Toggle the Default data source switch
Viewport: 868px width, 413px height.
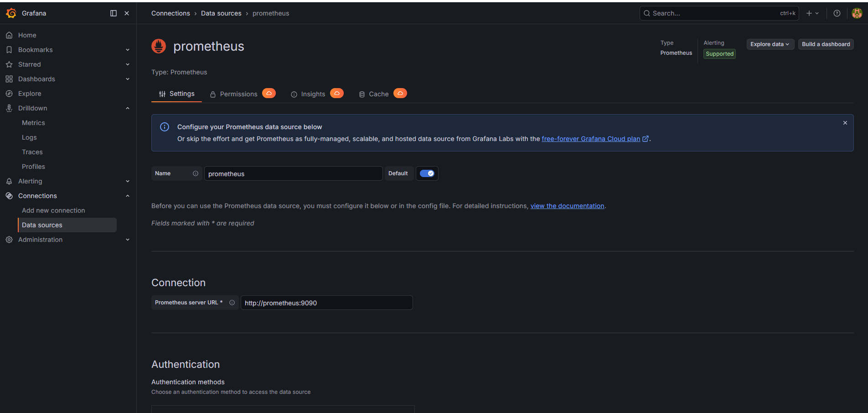(427, 173)
